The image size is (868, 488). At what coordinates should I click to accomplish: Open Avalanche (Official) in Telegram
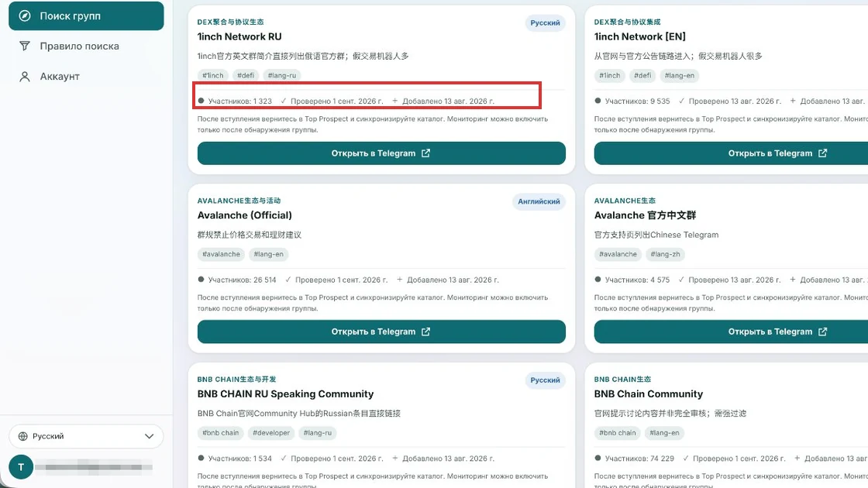[x=381, y=332]
